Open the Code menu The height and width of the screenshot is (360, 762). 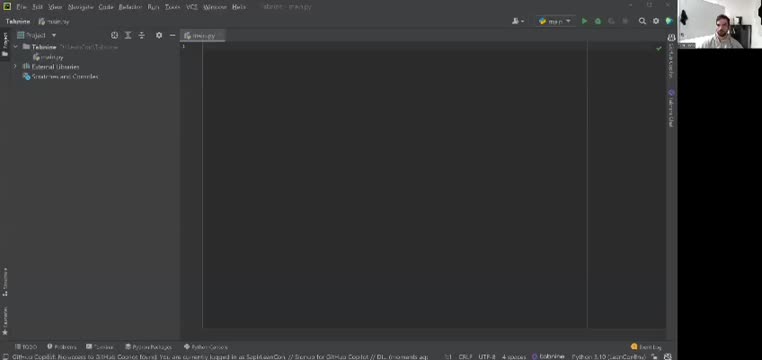(x=105, y=7)
